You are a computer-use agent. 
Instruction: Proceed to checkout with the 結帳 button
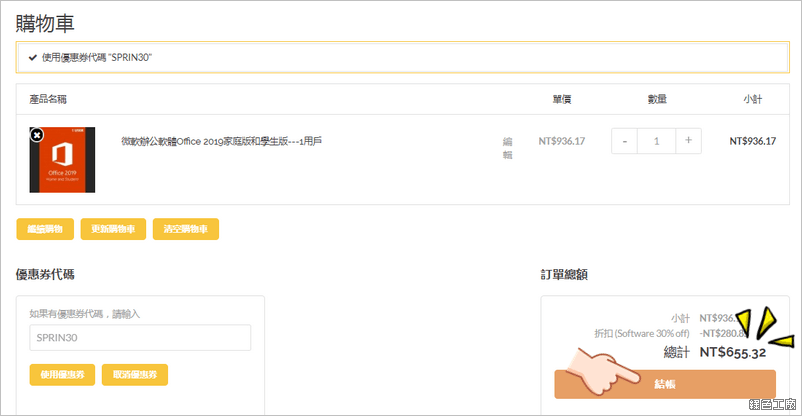click(665, 384)
